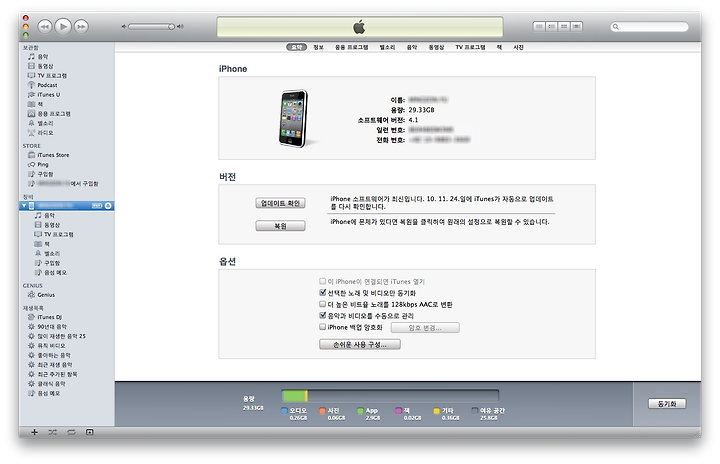
Task: Click the capacity usage bar
Action: pos(390,396)
